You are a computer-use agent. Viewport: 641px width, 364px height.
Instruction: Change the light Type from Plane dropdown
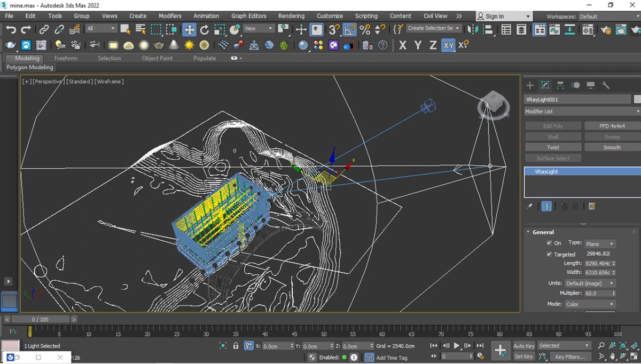(600, 243)
